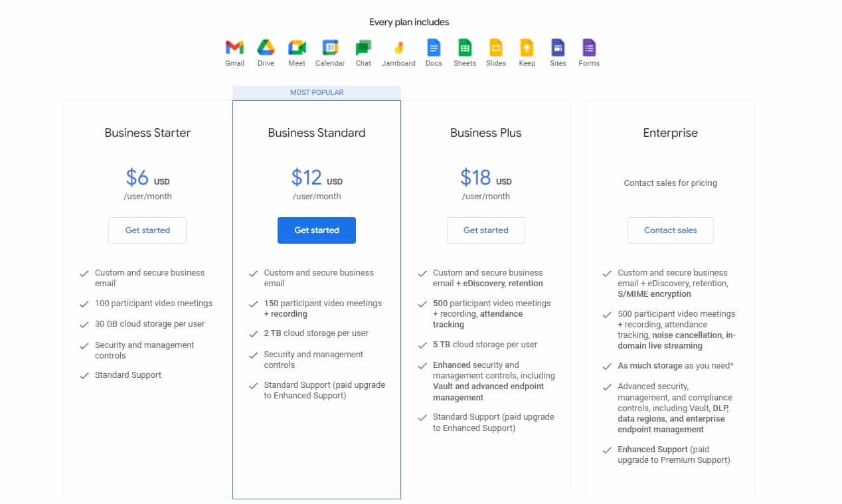Click the Forms icon
842x504 pixels.
pyautogui.click(x=589, y=47)
